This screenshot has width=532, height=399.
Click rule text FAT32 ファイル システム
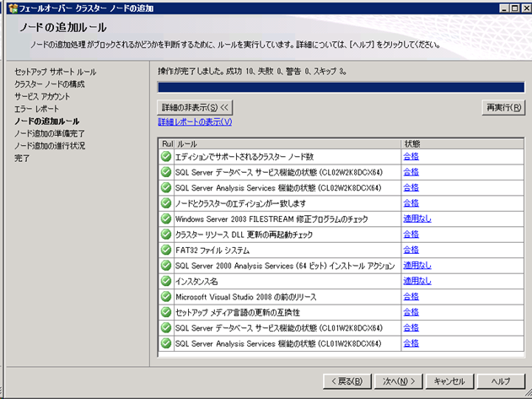pos(212,251)
